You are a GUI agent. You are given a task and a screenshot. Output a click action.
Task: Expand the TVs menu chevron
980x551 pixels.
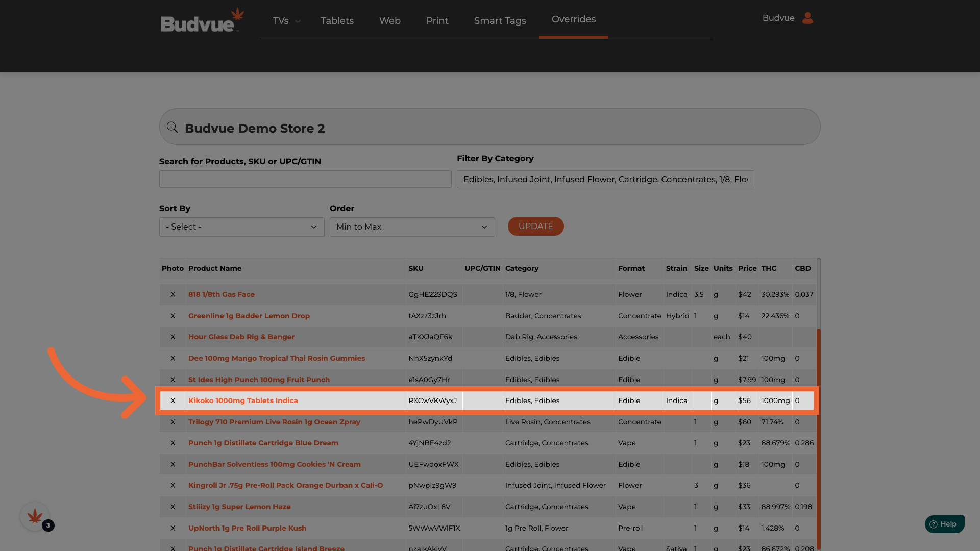298,21
